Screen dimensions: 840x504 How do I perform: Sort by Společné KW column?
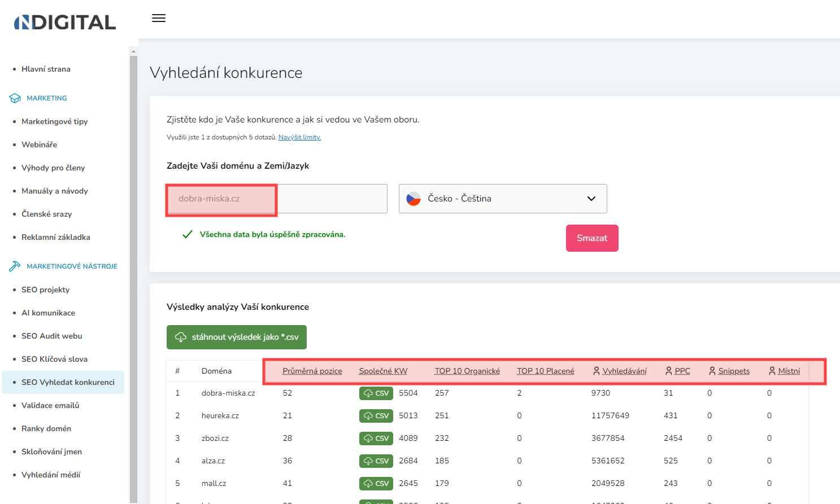(x=383, y=371)
